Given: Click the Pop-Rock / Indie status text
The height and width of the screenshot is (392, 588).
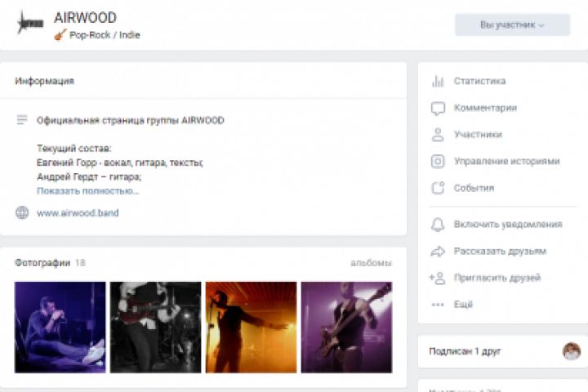Looking at the screenshot, I should (105, 35).
